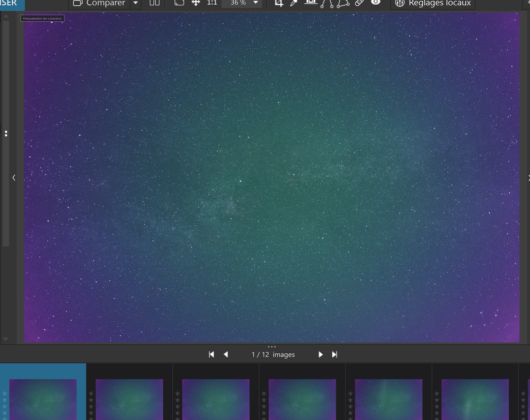Select the rectangle perspective tool
This screenshot has height=420, width=530.
343,3
